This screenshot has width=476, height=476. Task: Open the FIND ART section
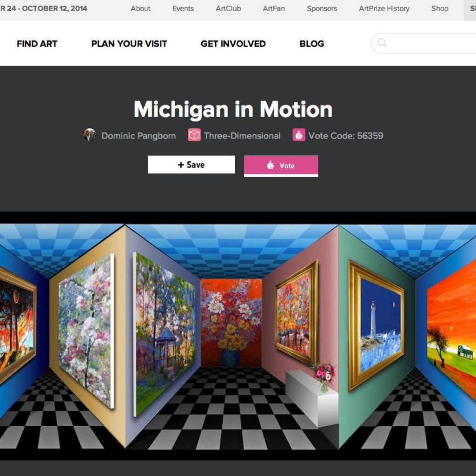tap(37, 44)
